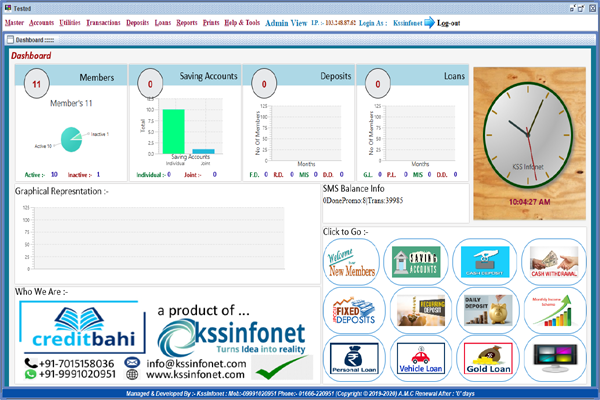
Task: Click the Deposits count circle
Action: point(264,84)
